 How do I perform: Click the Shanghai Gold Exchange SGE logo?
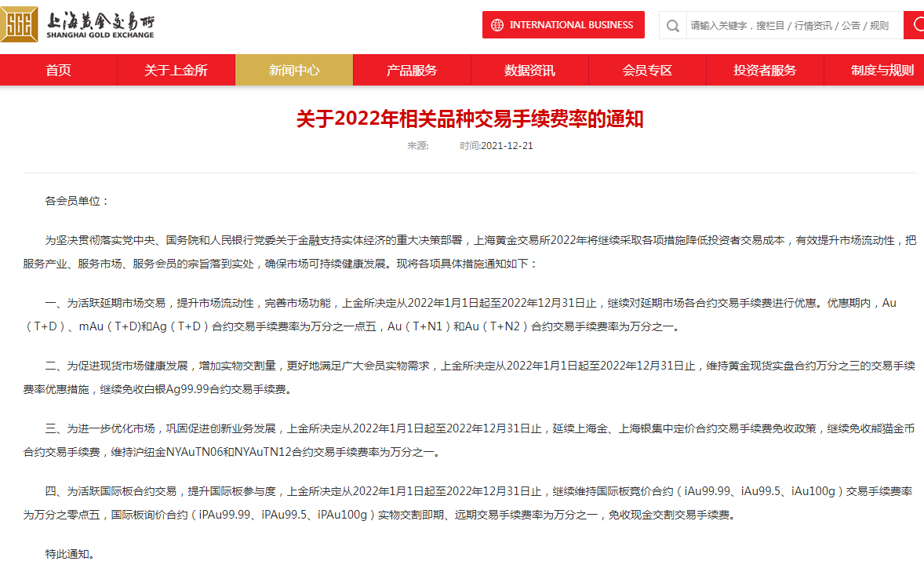point(20,24)
